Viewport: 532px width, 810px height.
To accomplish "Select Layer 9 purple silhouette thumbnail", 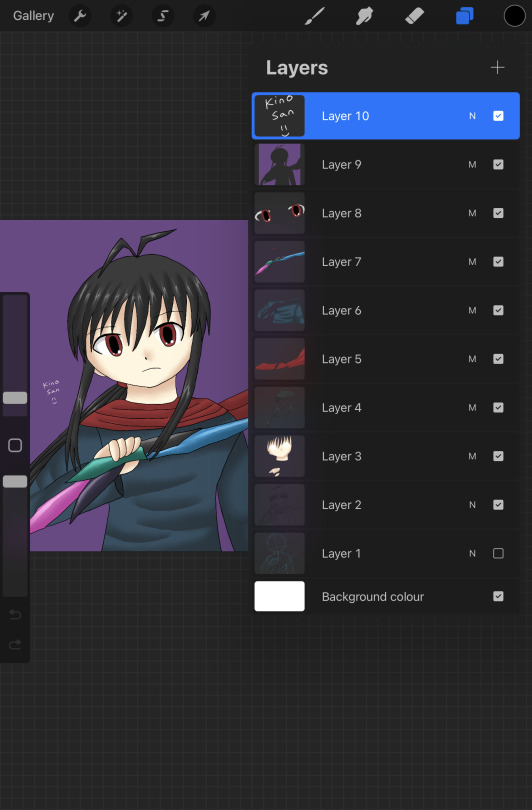I will (279, 164).
